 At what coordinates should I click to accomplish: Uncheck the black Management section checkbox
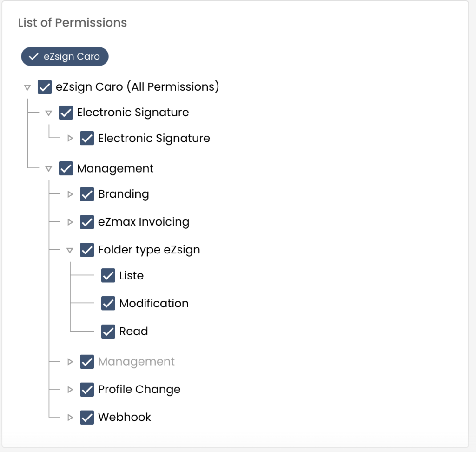point(66,168)
